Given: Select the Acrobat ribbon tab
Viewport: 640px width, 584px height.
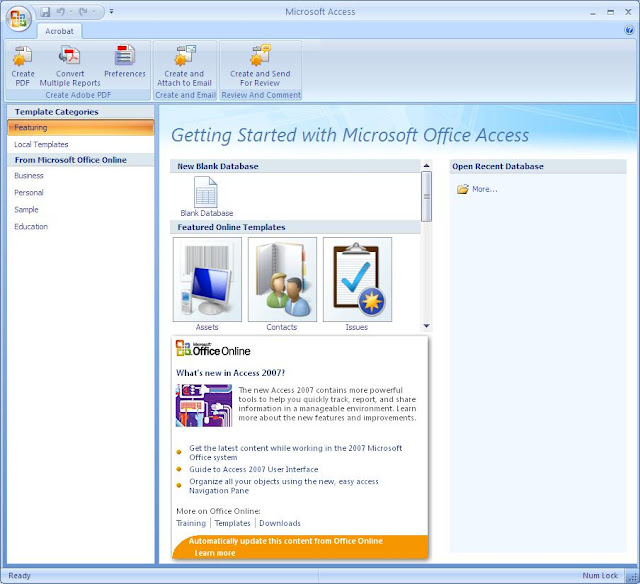Looking at the screenshot, I should (x=60, y=31).
